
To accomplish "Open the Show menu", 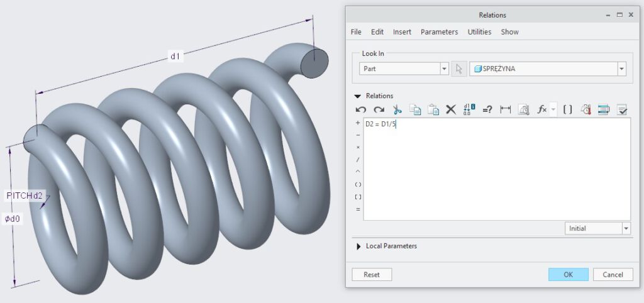I will pos(509,31).
